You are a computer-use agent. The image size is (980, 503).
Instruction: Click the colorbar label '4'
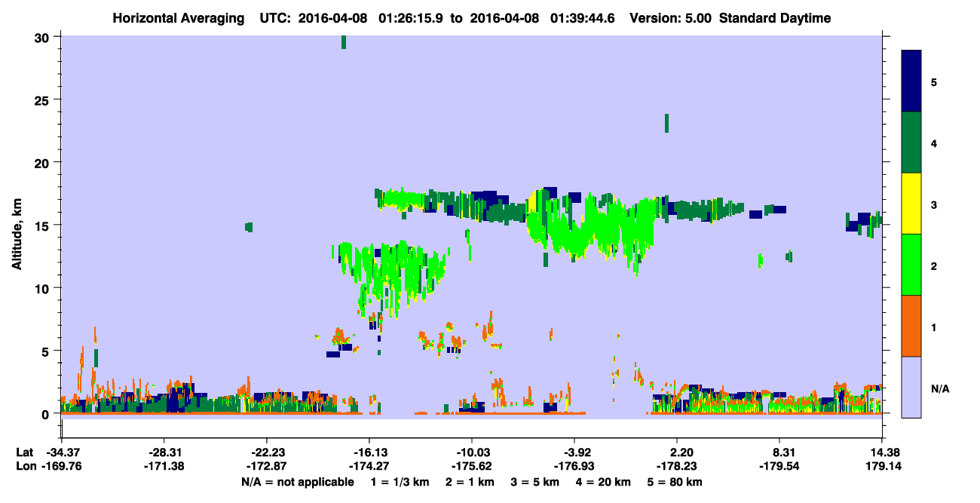tap(933, 143)
